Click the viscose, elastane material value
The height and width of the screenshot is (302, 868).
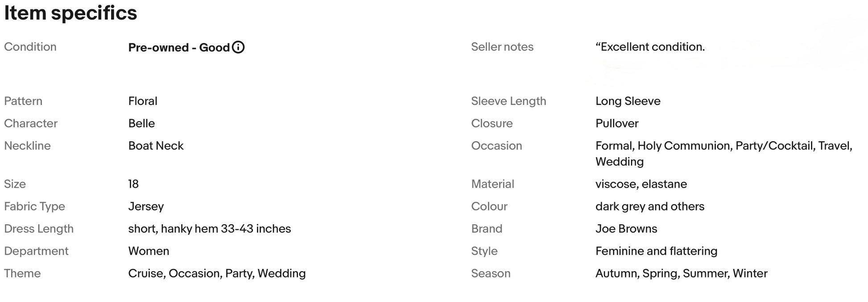641,184
